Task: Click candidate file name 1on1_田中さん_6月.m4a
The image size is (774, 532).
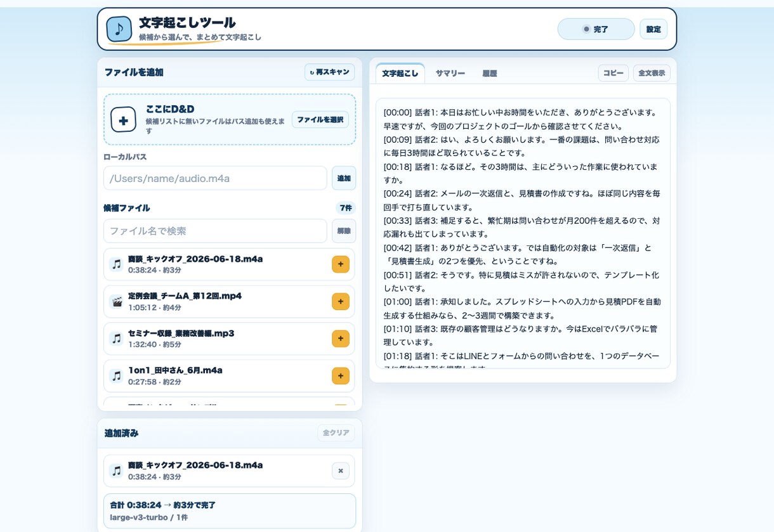Action: pos(175,370)
